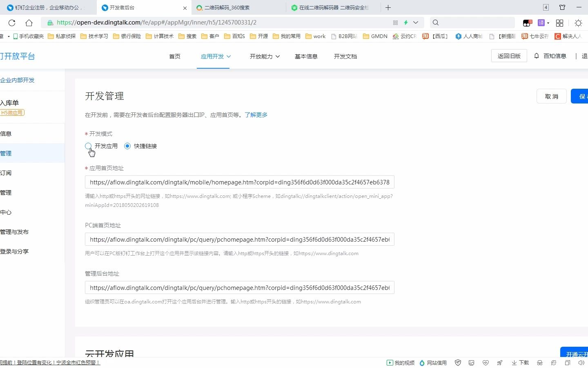The image size is (588, 368).
Task: Open the 网站信用 water-drop icon
Action: pyautogui.click(x=421, y=363)
